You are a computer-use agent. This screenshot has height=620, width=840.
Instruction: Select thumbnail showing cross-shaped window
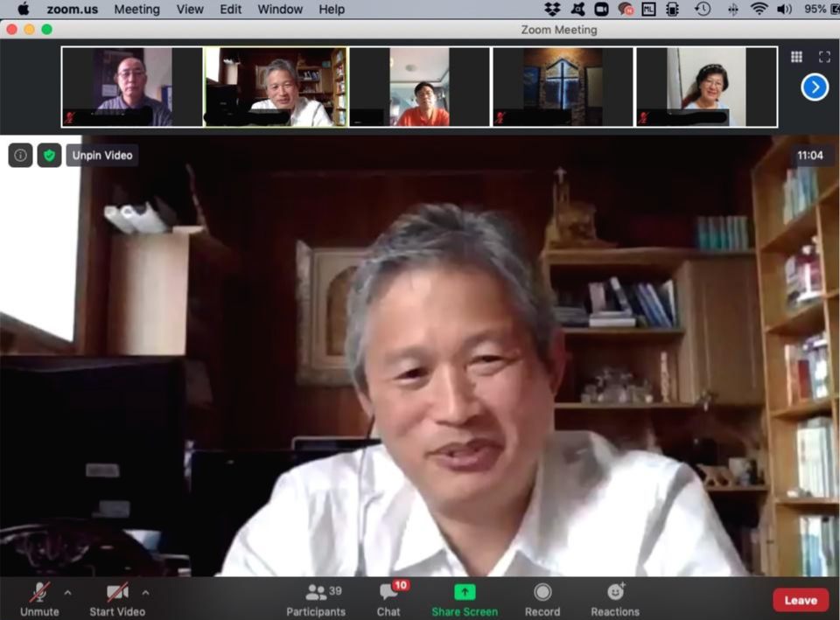563,87
